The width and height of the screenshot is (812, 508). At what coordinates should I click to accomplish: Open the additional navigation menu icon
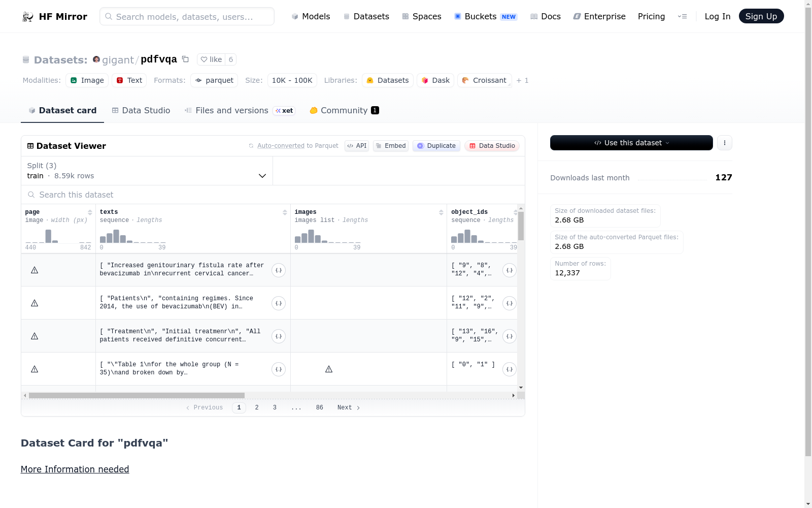[x=683, y=16]
